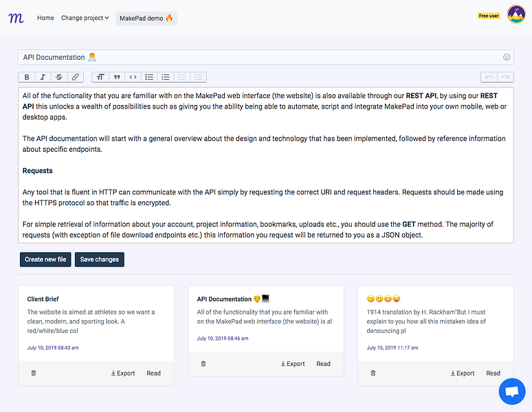Image resolution: width=532 pixels, height=412 pixels.
Task: Click the API Documentation card title
Action: click(233, 299)
